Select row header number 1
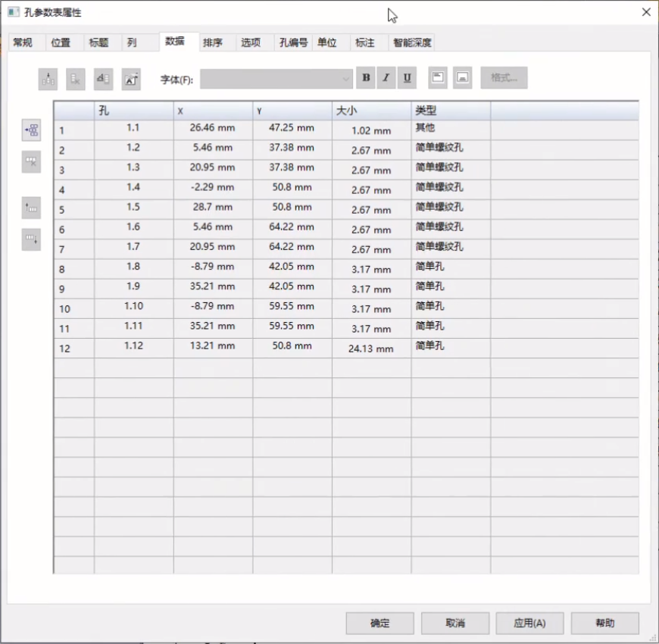The image size is (659, 644). (x=74, y=130)
